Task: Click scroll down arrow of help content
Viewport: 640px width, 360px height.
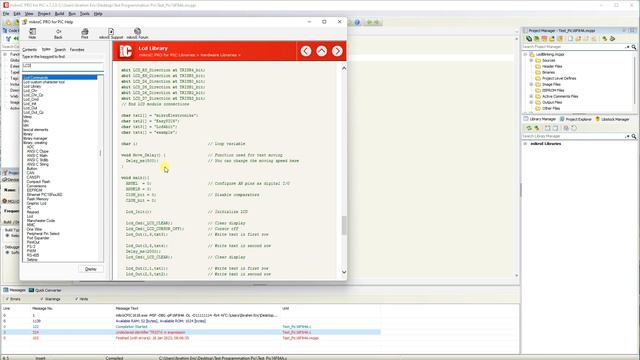Action: click(344, 272)
